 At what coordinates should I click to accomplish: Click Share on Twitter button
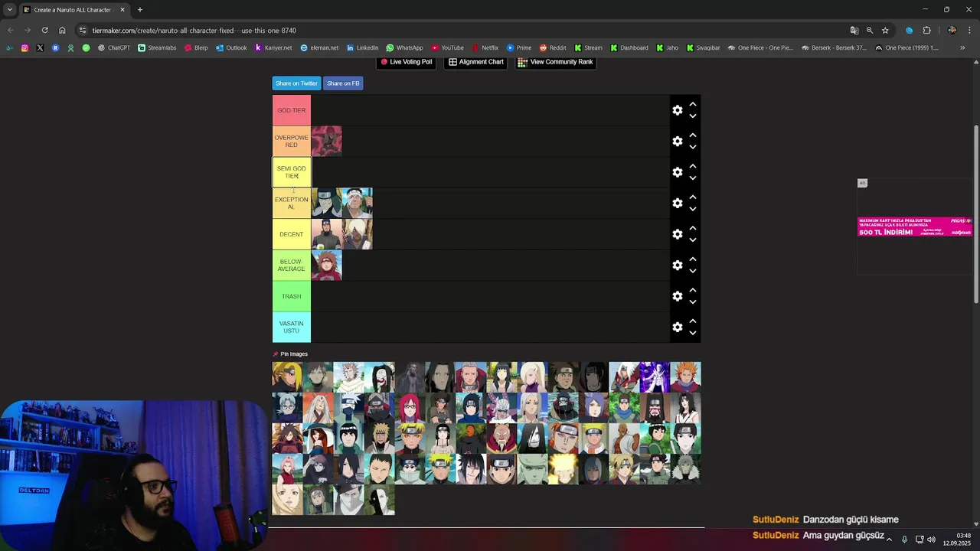[296, 83]
